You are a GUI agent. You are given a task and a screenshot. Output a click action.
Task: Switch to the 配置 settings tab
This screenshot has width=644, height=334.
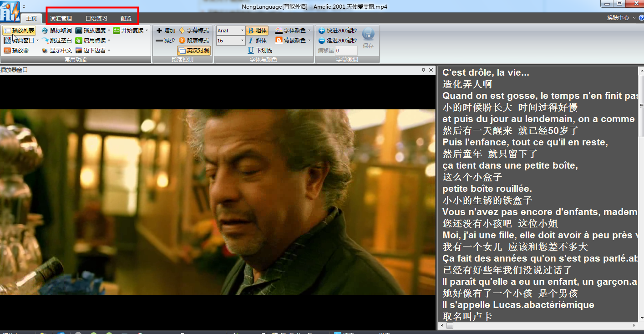(126, 18)
